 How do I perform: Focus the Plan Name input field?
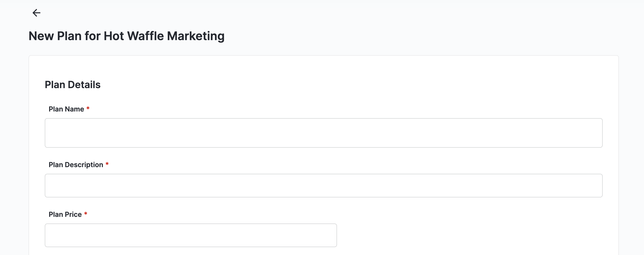pos(323,133)
